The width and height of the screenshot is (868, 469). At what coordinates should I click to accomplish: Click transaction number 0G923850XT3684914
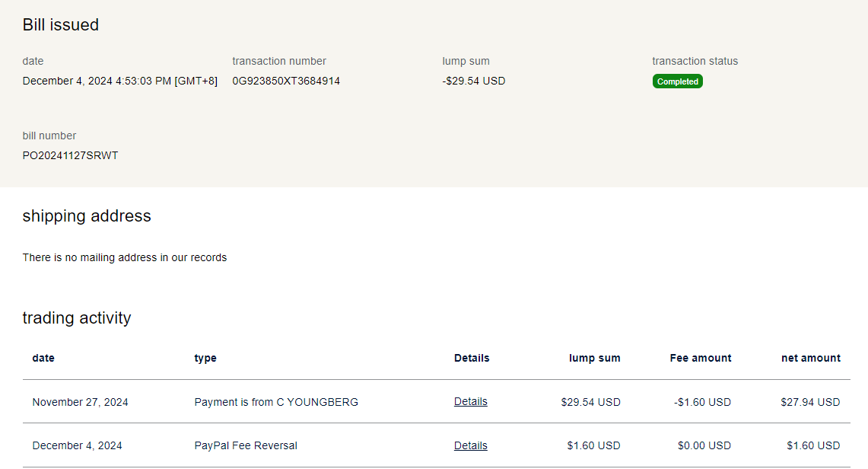(x=286, y=81)
